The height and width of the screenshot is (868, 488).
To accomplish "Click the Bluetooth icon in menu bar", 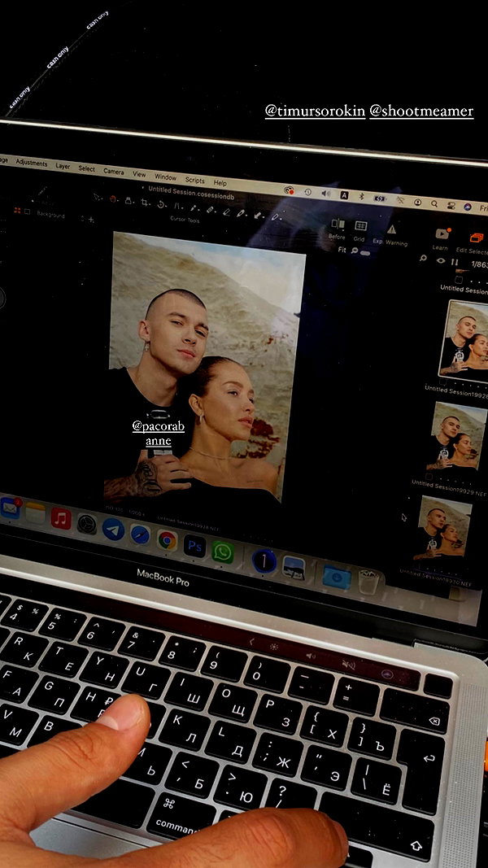I will click(x=361, y=197).
